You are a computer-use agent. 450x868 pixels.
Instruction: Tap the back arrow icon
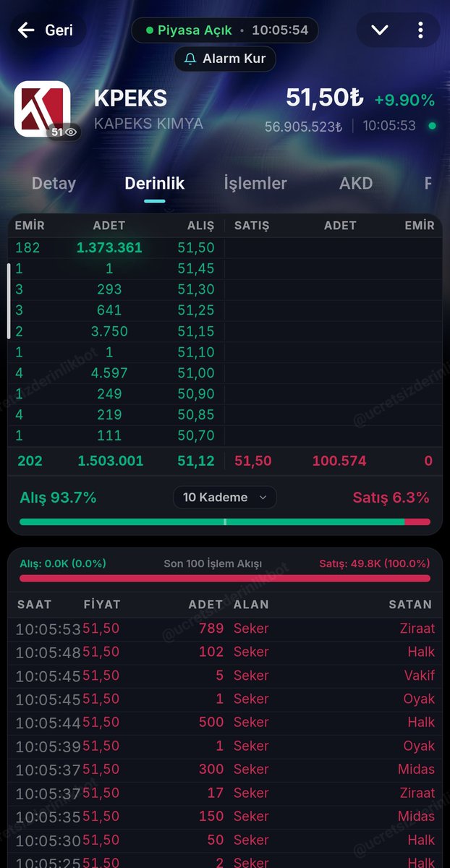pos(27,30)
